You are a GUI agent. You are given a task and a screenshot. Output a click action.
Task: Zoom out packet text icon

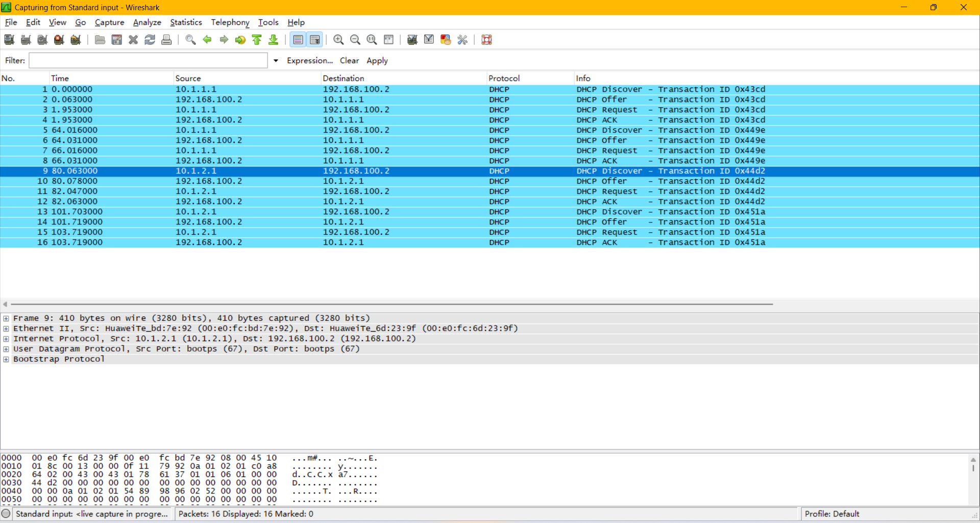(355, 40)
